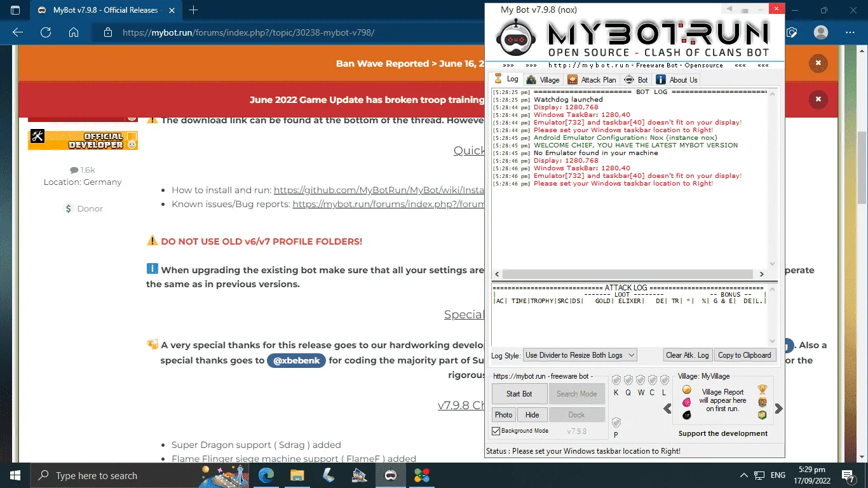Open the browser tab actions menu icon
Viewport: 868px width, 488px height.
coord(15,10)
